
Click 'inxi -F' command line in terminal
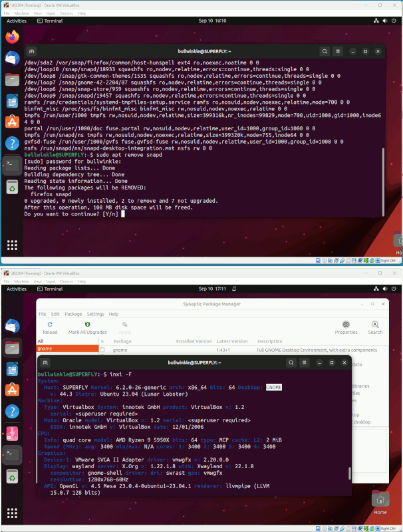coord(120,374)
